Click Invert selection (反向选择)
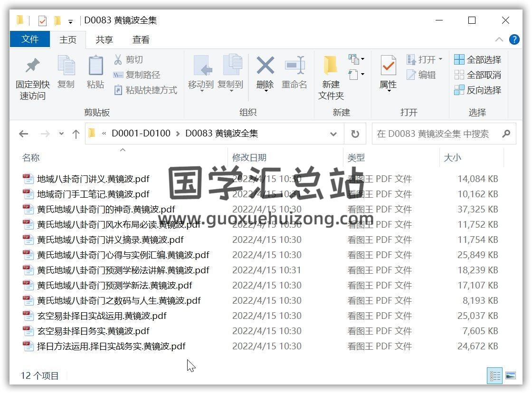The width and height of the screenshot is (532, 394). (477, 90)
